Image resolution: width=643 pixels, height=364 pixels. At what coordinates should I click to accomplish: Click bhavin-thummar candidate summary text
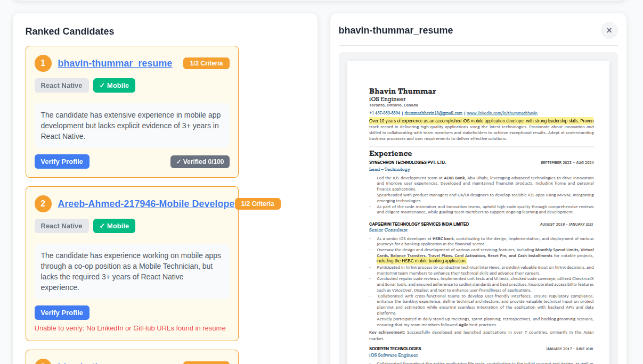(132, 126)
